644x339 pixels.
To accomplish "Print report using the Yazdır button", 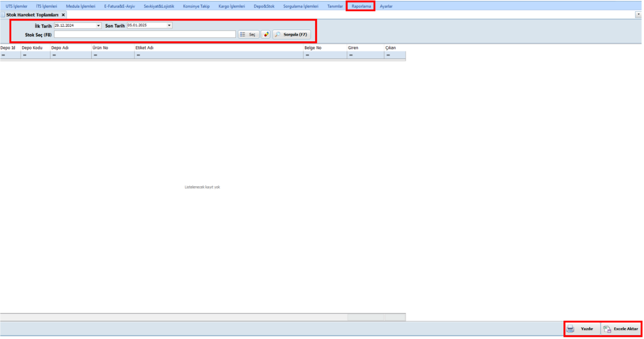I will pos(581,329).
